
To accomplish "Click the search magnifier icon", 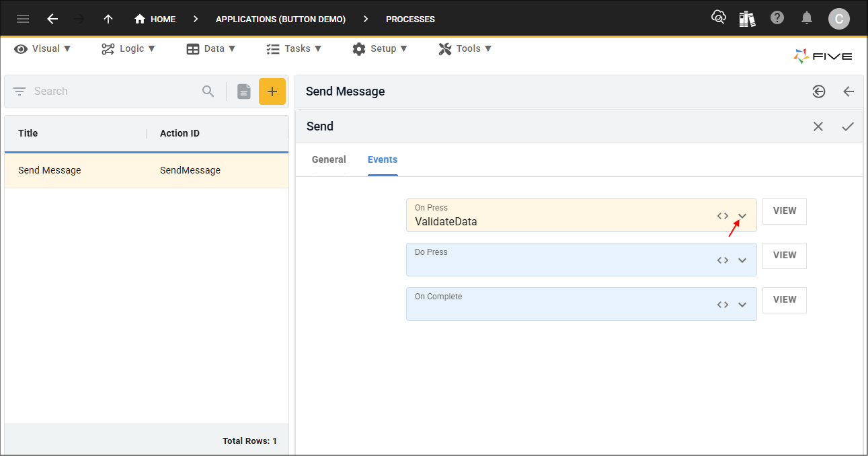I will [208, 91].
